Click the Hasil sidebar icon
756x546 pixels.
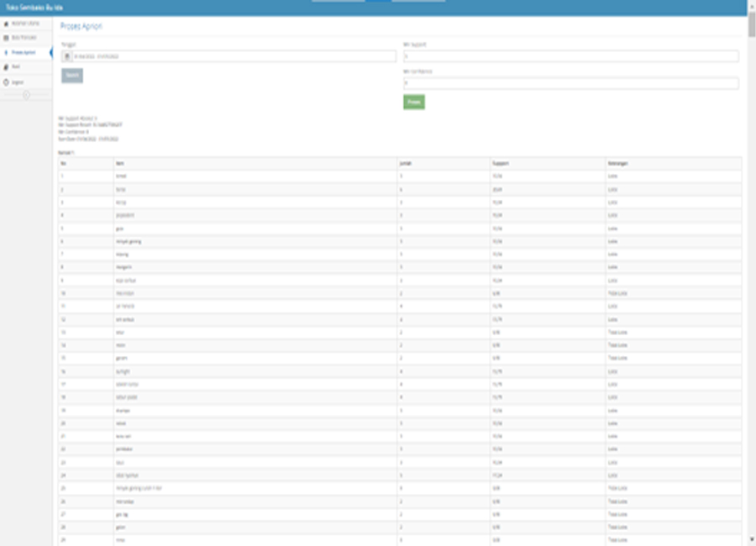tap(7, 66)
